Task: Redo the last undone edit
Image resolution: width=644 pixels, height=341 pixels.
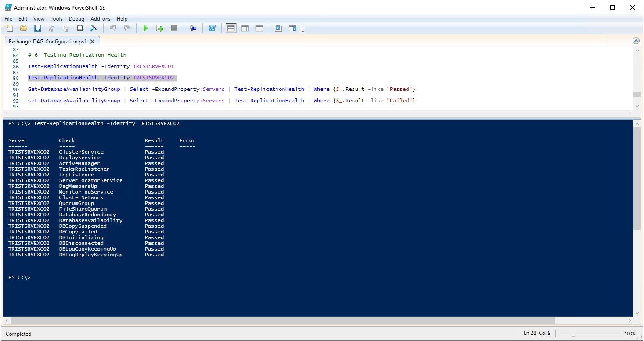Action: pos(127,28)
